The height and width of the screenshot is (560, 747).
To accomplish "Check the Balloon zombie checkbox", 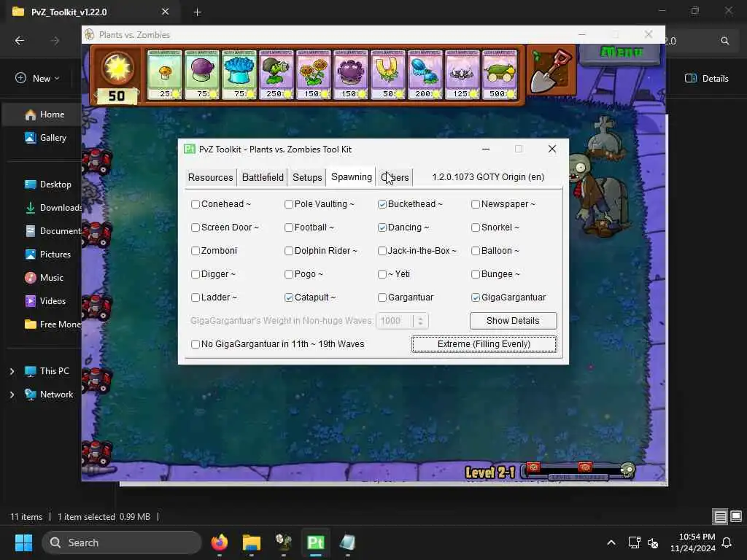I will (x=476, y=251).
